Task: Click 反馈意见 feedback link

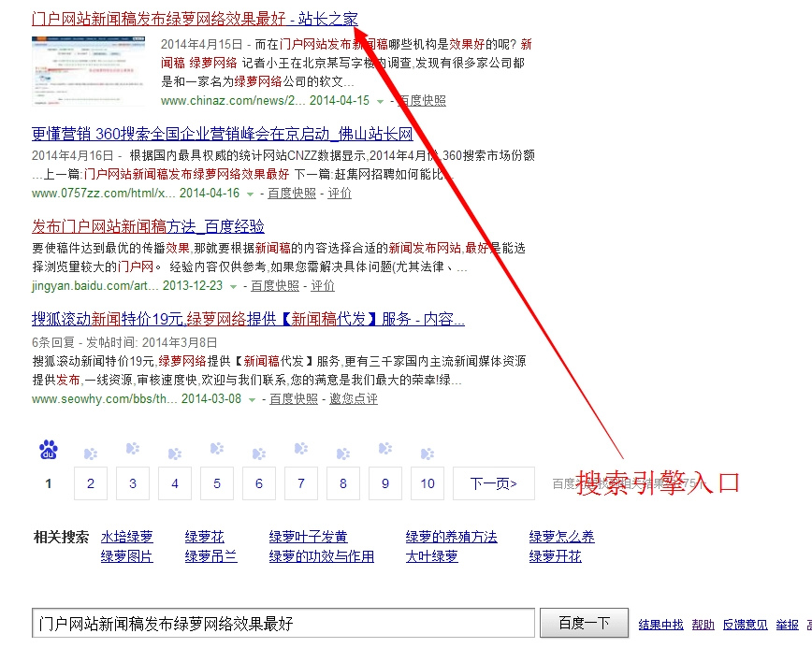Action: pos(746,625)
